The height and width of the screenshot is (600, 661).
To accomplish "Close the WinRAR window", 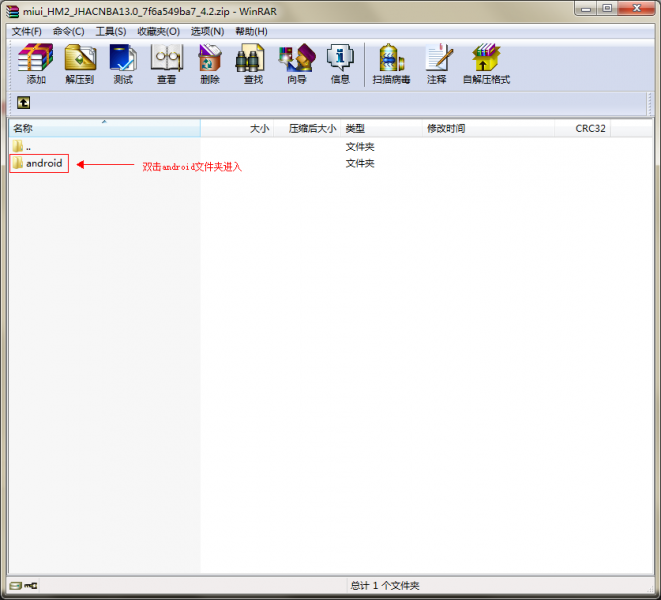I will (637, 8).
